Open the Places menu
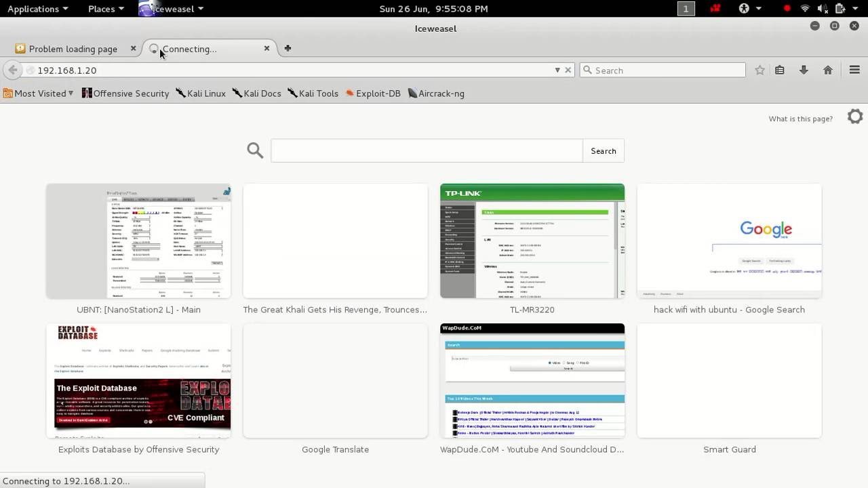This screenshot has height=488, width=868. (106, 9)
